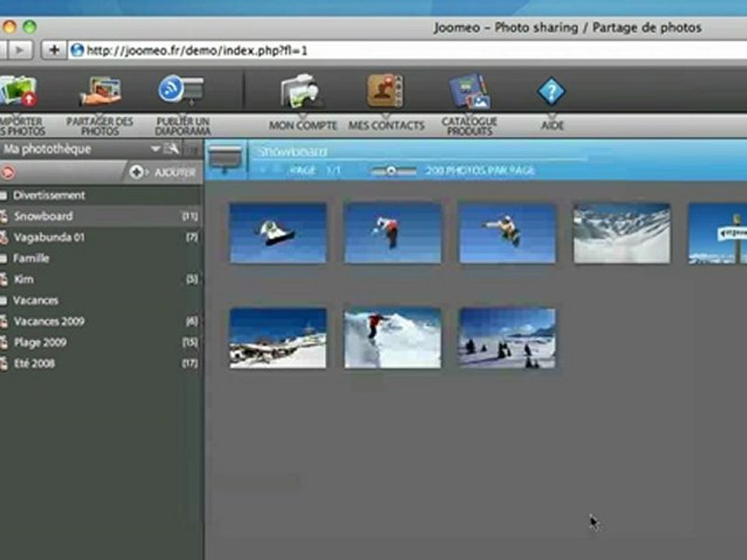Viewport: 747px width, 560px height.
Task: Click the Mon Compte label
Action: pyautogui.click(x=303, y=126)
